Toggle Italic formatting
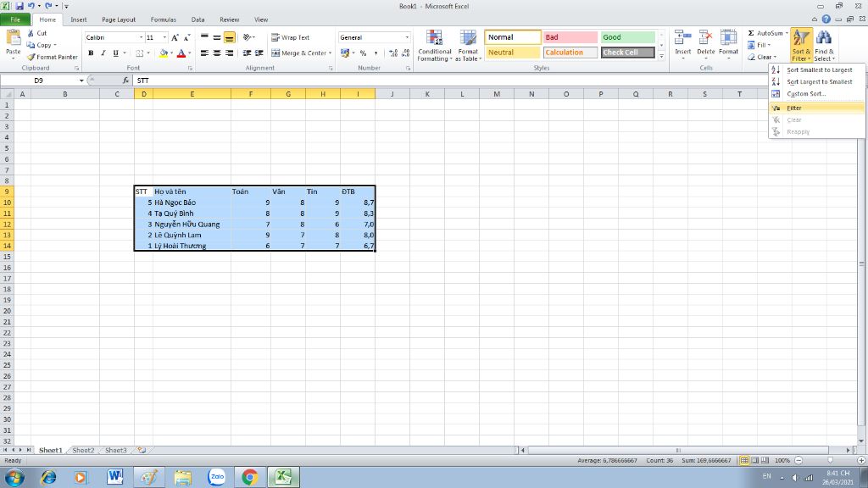 click(x=103, y=53)
